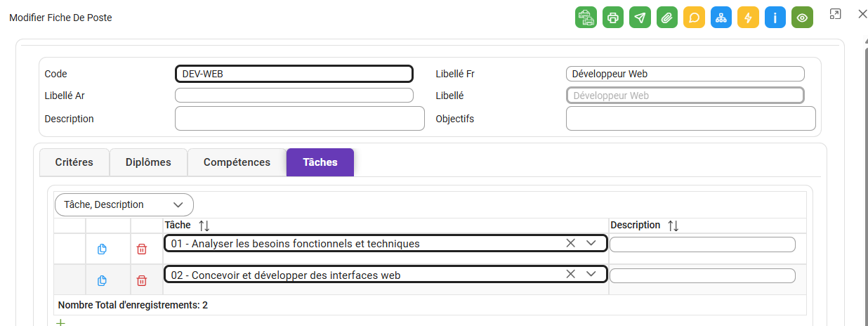This screenshot has width=868, height=326.
Task: Click the Objectifs text area
Action: [691, 119]
